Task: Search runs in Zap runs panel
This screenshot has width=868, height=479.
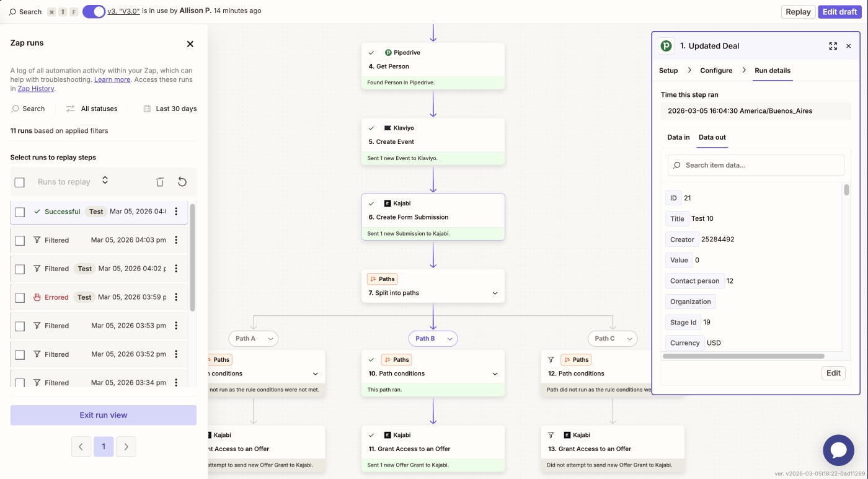Action: point(29,109)
